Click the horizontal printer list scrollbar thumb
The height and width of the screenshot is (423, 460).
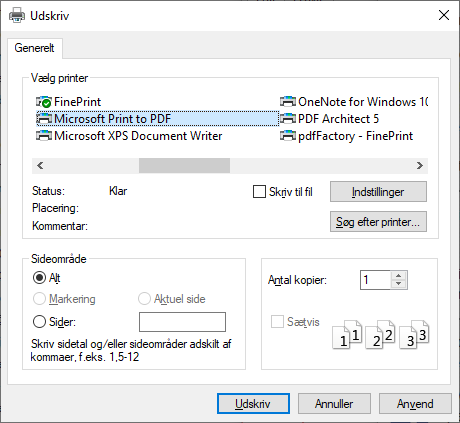click(184, 166)
